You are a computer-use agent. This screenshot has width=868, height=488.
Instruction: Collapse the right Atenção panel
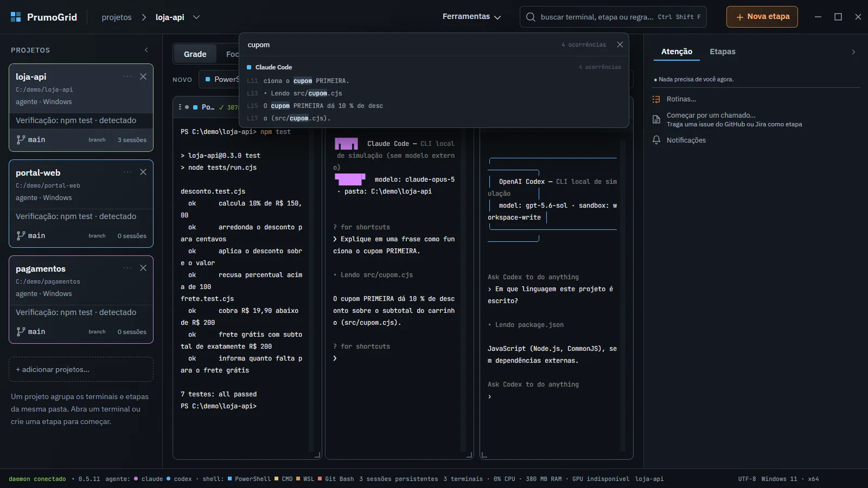point(853,52)
